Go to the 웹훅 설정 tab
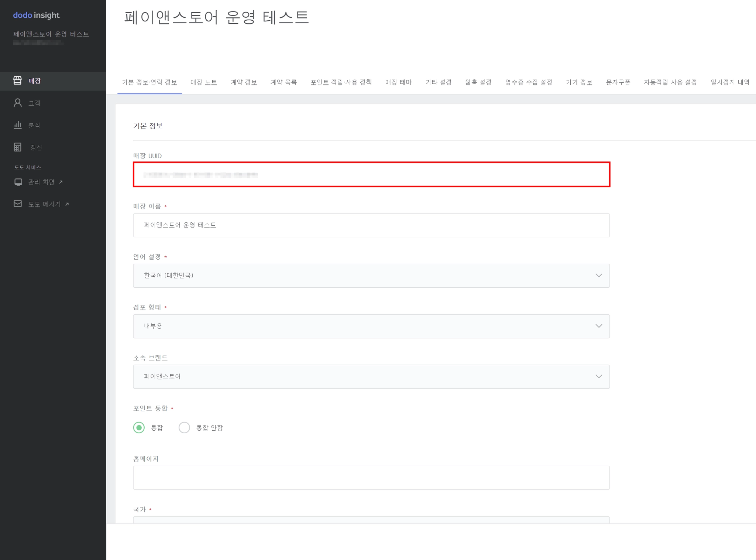This screenshot has height=560, width=756. coord(478,82)
